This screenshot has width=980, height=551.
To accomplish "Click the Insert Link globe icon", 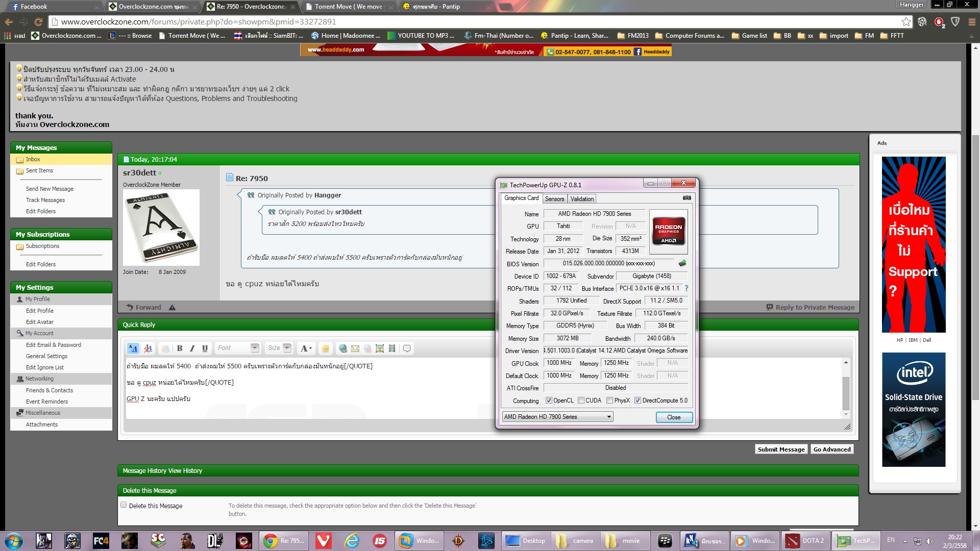I will click(x=343, y=348).
